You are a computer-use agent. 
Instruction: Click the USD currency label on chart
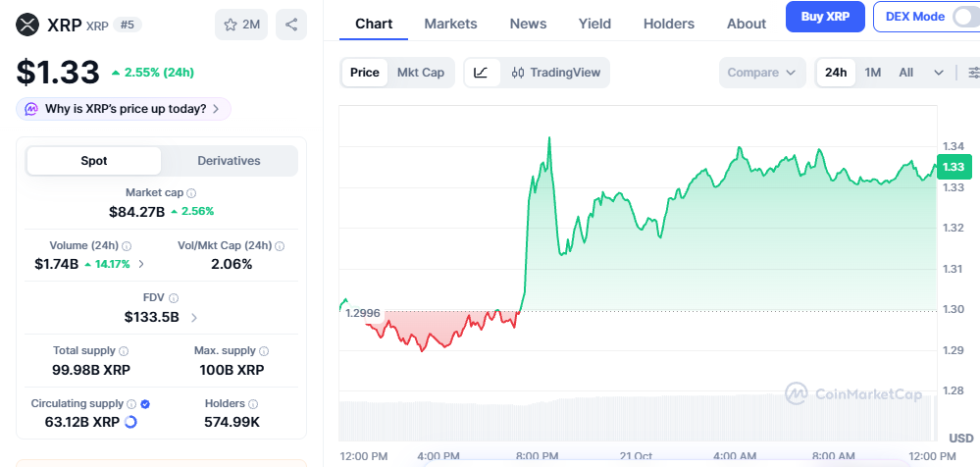960,438
